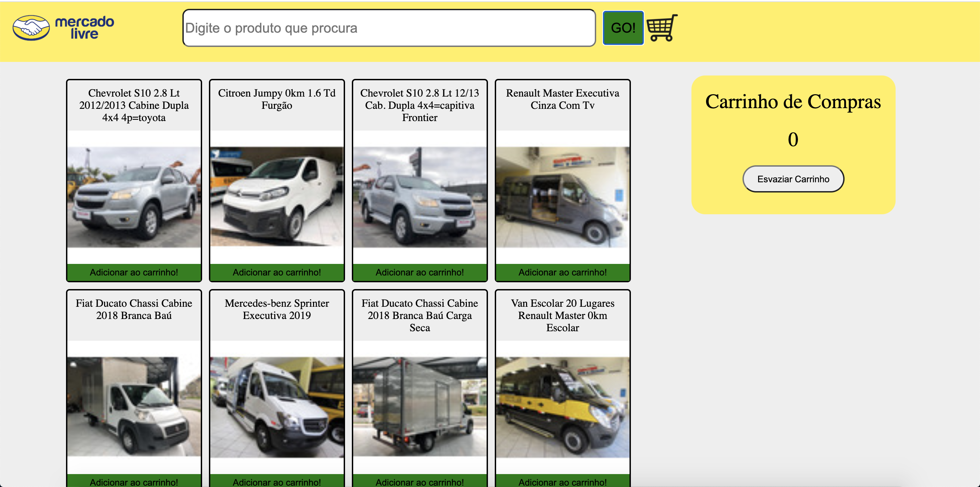This screenshot has width=980, height=487.
Task: Open the shopping cart icon
Action: [661, 28]
